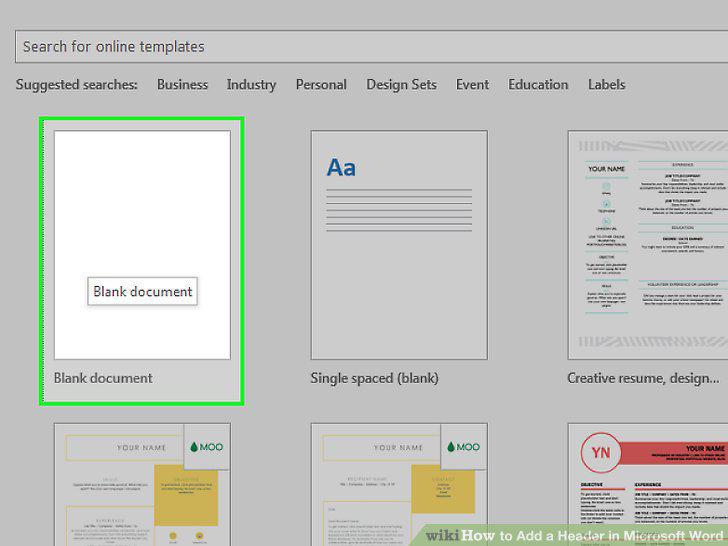
Task: Open the bottom-left MOO resume template
Action: coord(142,484)
